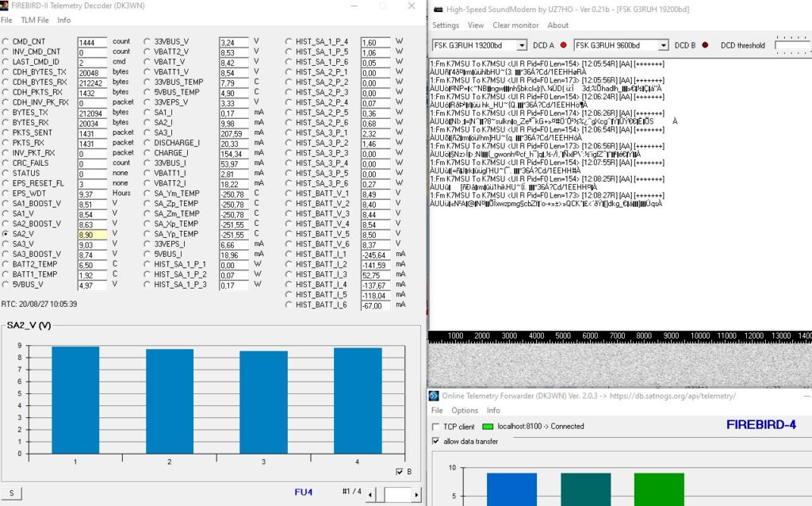Viewport: 812px width, 506px height.
Task: Select the DISCHARGE_I radio button
Action: coord(147,143)
